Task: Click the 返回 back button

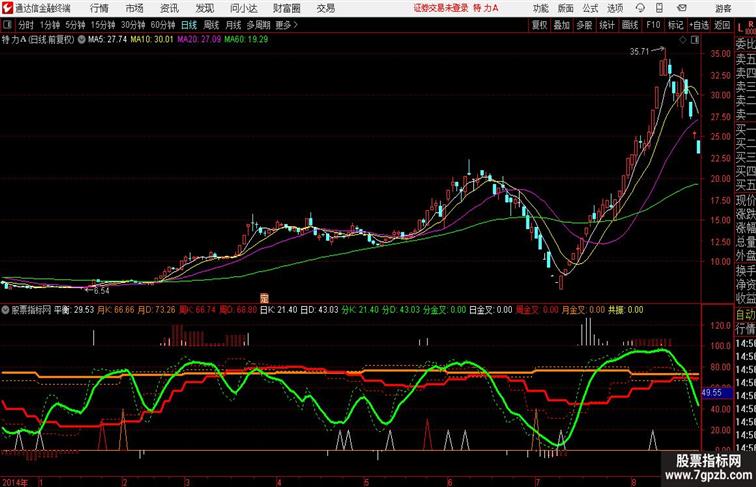Action: coord(722,25)
